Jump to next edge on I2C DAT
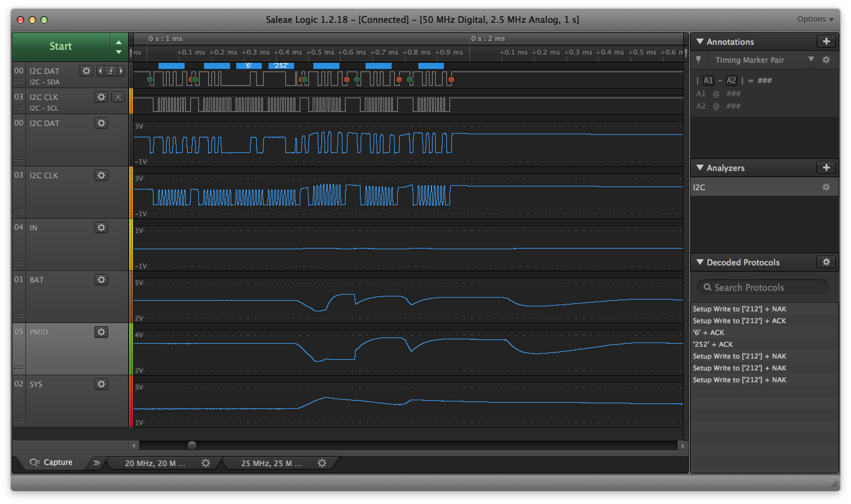The height and width of the screenshot is (504, 851). coord(121,71)
